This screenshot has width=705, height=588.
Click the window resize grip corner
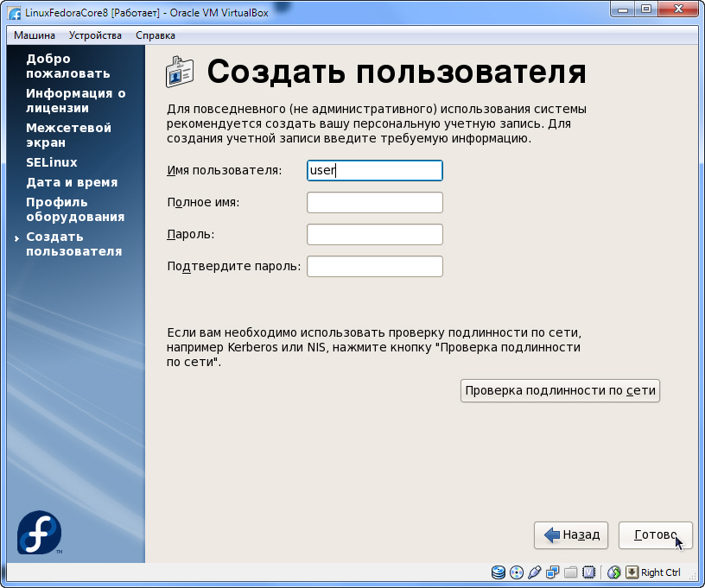(x=694, y=575)
